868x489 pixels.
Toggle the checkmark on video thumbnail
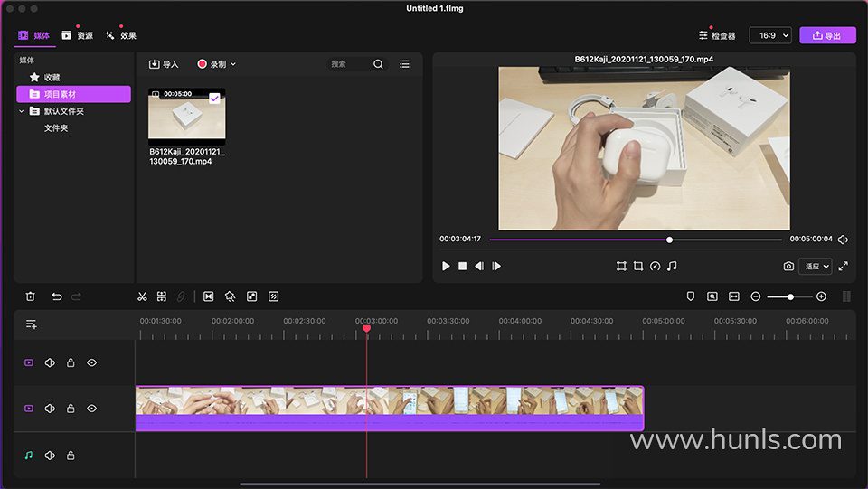coord(214,99)
